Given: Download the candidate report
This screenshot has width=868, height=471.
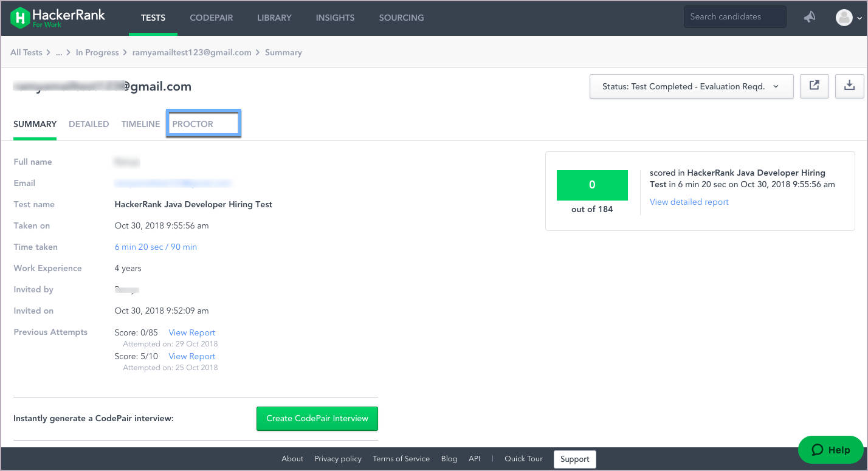Looking at the screenshot, I should tap(849, 86).
